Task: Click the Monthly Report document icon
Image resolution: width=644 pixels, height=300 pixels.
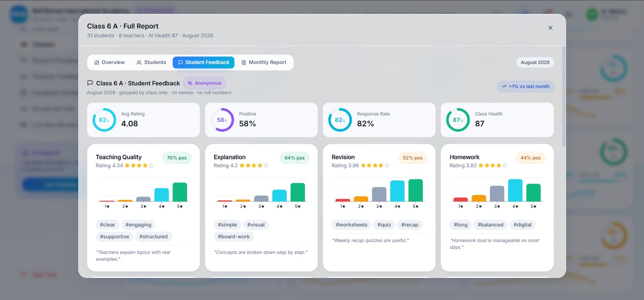Action: coord(244,62)
